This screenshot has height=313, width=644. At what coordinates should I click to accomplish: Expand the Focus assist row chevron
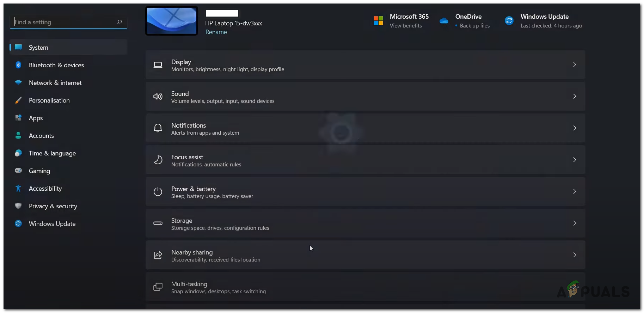[x=575, y=160]
